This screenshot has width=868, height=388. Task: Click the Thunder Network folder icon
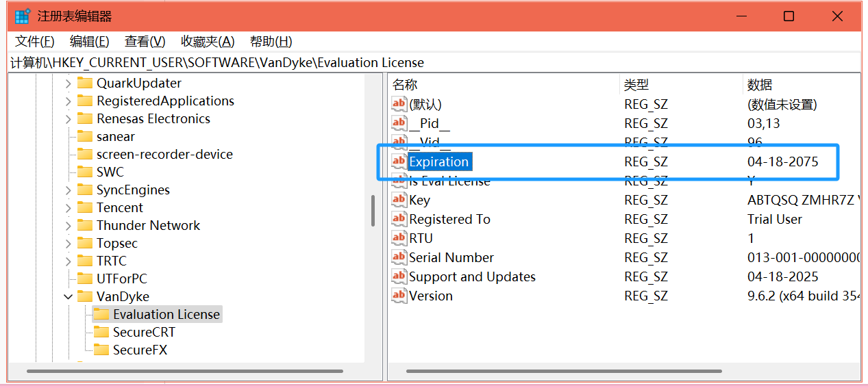tap(85, 225)
